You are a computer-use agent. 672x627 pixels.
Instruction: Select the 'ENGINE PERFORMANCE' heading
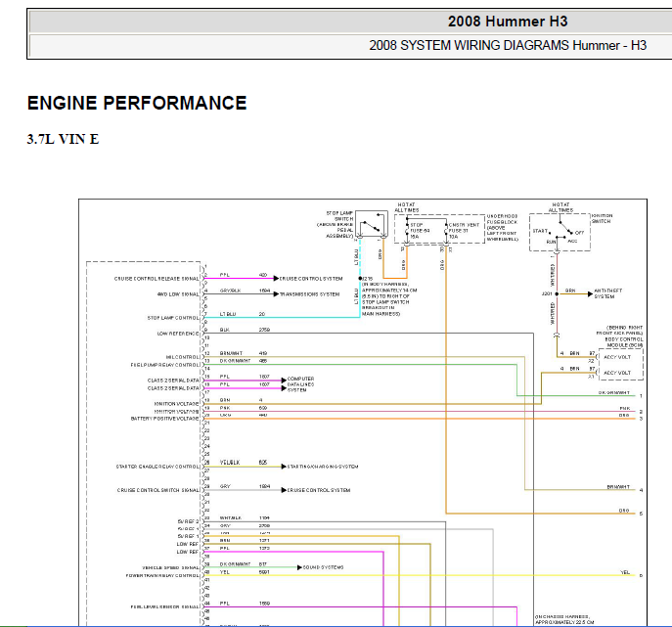click(137, 104)
